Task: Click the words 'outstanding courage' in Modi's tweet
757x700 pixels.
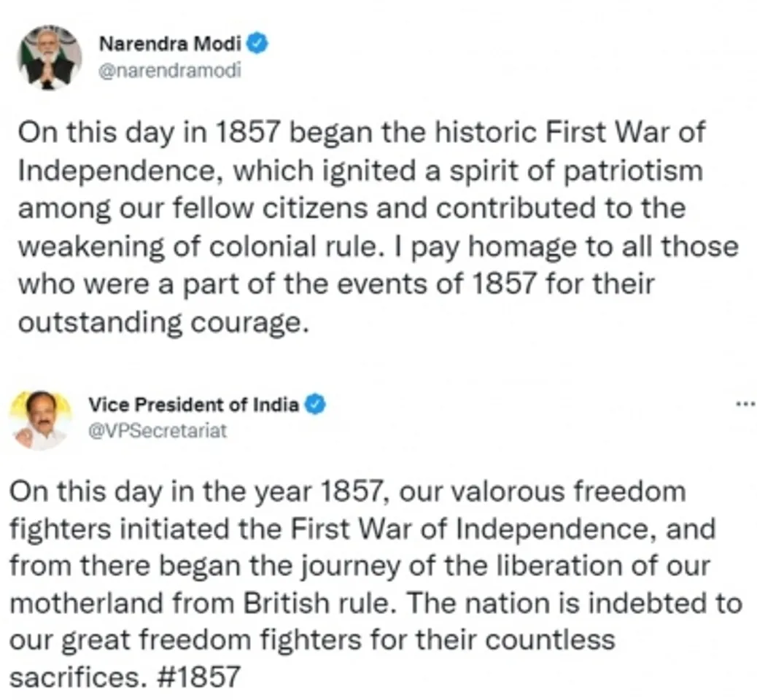Action: pyautogui.click(x=163, y=322)
